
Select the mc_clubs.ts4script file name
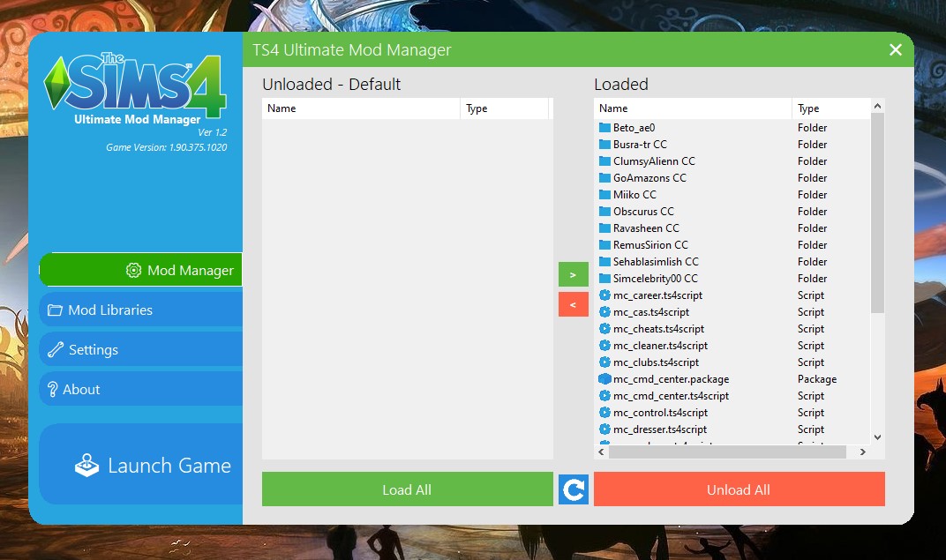[x=656, y=362]
